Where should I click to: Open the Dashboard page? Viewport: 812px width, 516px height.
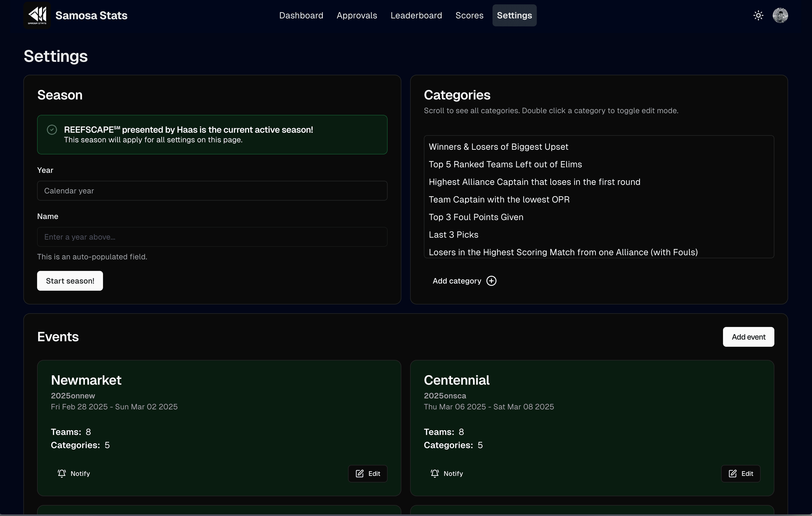point(301,15)
